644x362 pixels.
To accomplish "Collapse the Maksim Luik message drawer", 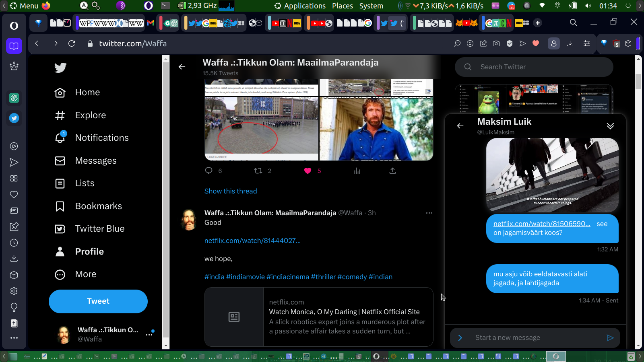I will (x=610, y=126).
